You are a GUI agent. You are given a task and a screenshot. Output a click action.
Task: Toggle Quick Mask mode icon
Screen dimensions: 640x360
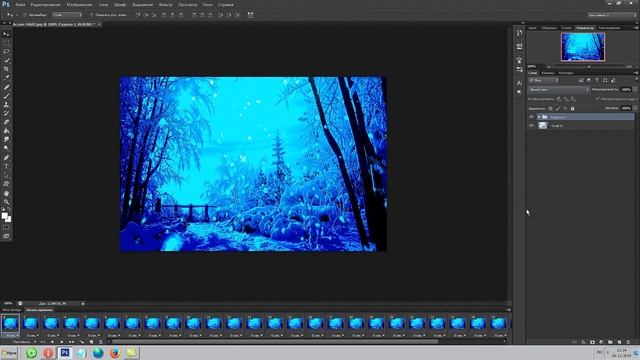[6, 228]
